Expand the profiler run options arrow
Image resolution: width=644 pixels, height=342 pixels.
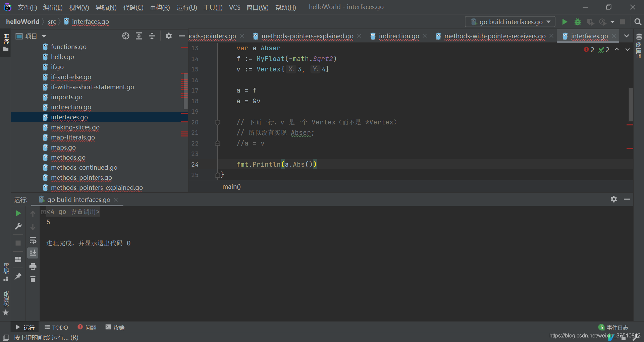[612, 22]
